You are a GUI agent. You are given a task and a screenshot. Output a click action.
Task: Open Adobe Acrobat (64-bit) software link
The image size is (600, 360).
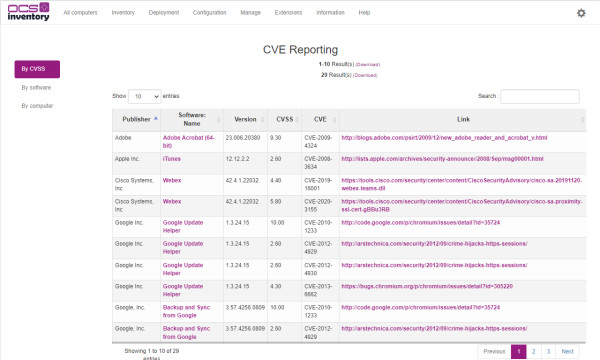tap(189, 142)
